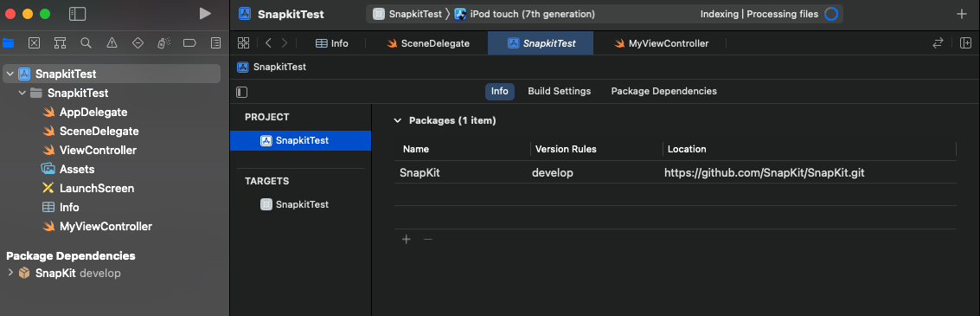
Task: Open the find navigator magnifier icon
Action: click(86, 43)
